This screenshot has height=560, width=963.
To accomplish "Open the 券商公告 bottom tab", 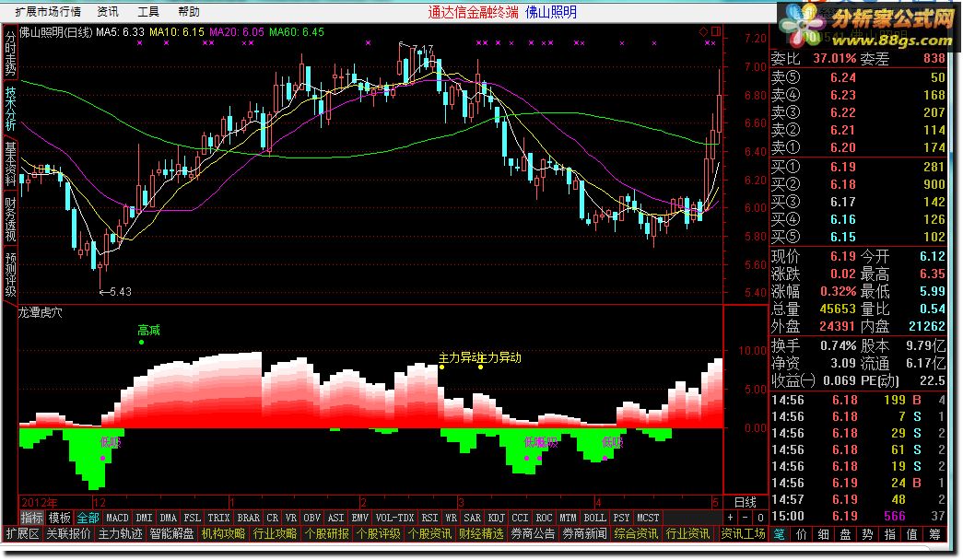I will coord(533,533).
